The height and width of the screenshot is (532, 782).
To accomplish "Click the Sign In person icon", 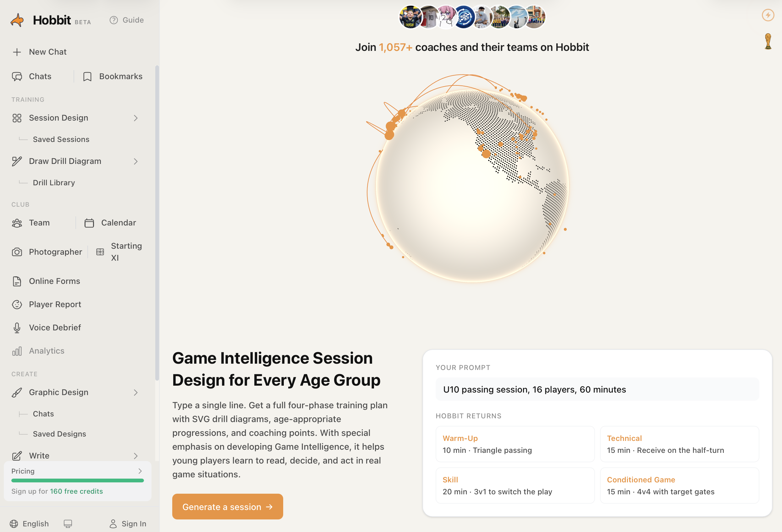I will tap(113, 524).
